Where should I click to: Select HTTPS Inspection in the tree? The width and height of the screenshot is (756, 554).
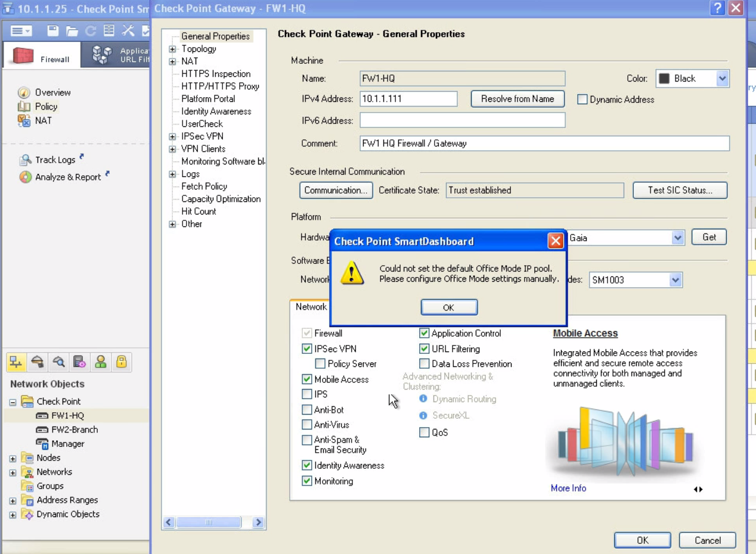coord(216,74)
